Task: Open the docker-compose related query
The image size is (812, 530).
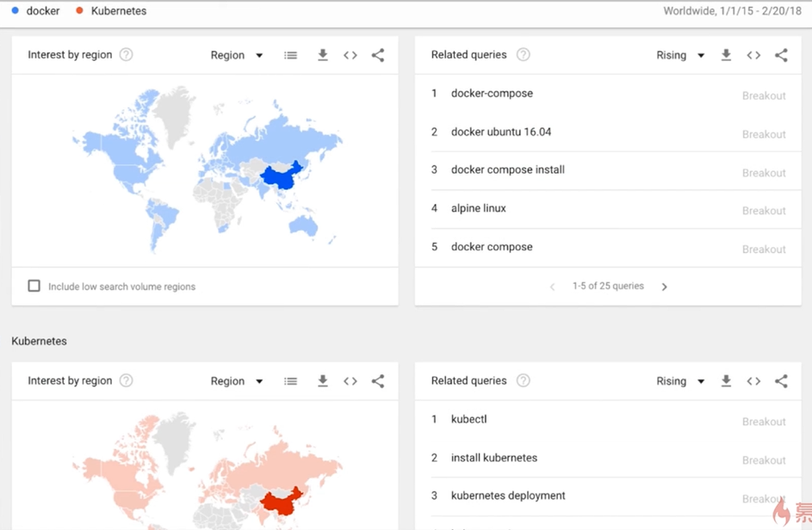Action: pyautogui.click(x=492, y=93)
